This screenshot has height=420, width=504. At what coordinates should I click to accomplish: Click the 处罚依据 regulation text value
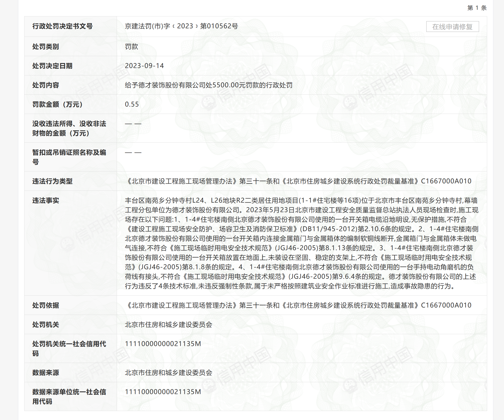click(298, 305)
